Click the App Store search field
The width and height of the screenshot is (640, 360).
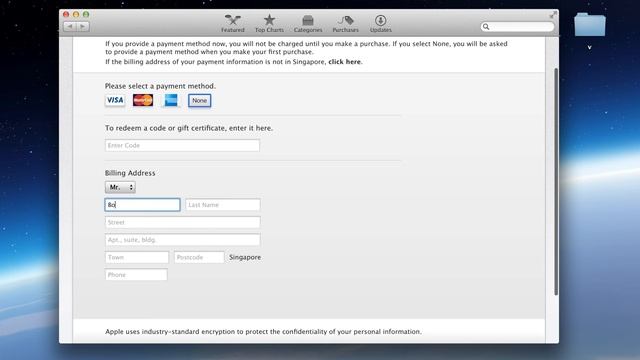(517, 27)
